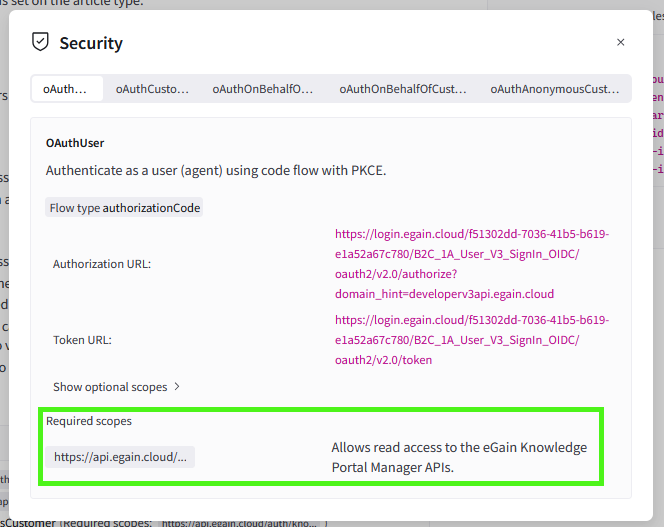This screenshot has width=664, height=527.
Task: Expand Show optional scopes
Action: click(116, 387)
